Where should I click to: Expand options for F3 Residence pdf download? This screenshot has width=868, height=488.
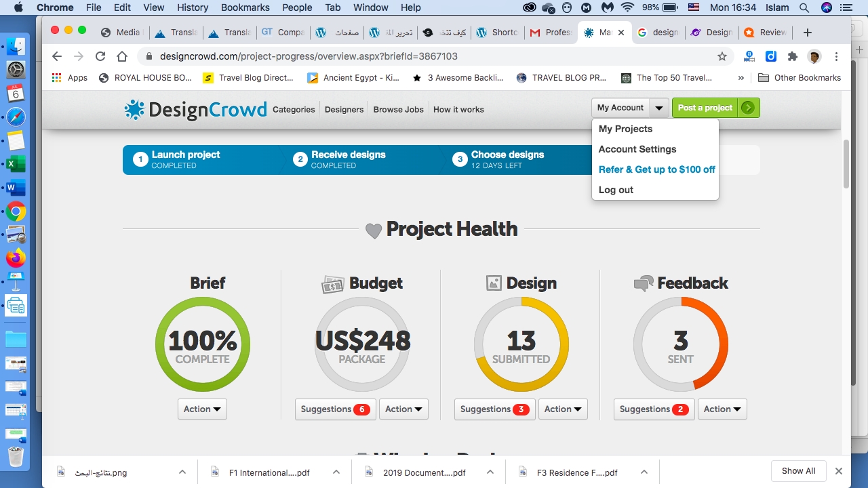[x=644, y=472]
